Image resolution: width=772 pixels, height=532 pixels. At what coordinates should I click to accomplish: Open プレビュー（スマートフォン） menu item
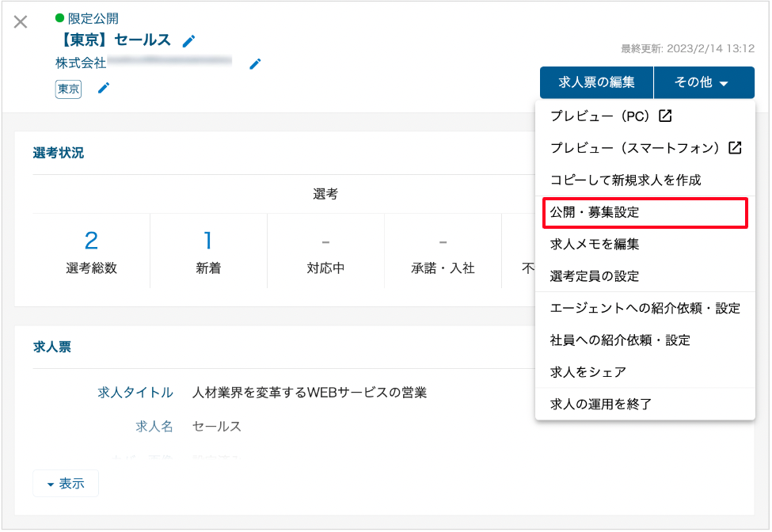tap(645, 148)
